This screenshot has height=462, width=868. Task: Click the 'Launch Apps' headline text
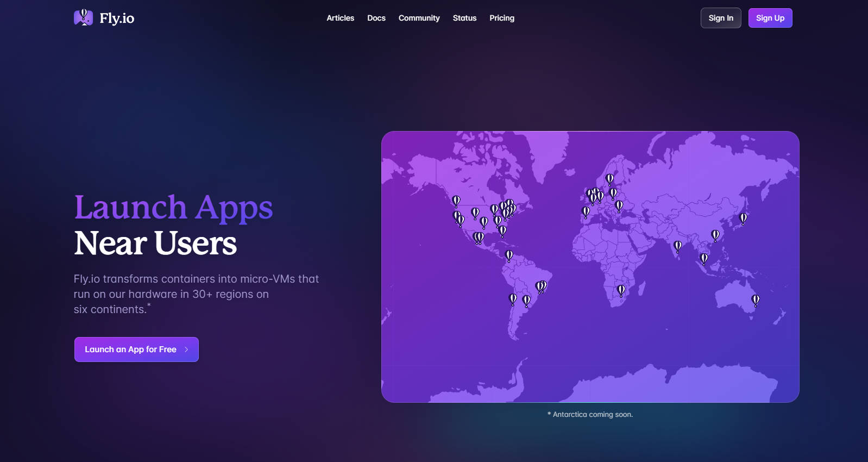(173, 207)
